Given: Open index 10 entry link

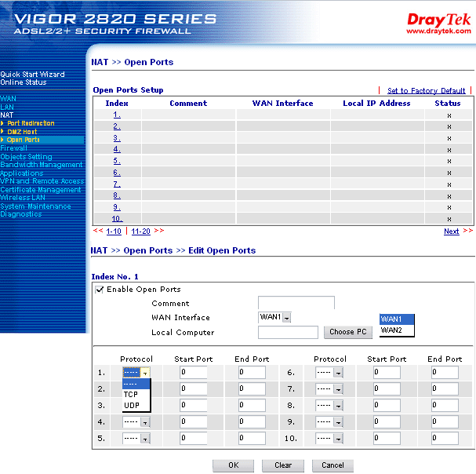Looking at the screenshot, I should pyautogui.click(x=117, y=218).
